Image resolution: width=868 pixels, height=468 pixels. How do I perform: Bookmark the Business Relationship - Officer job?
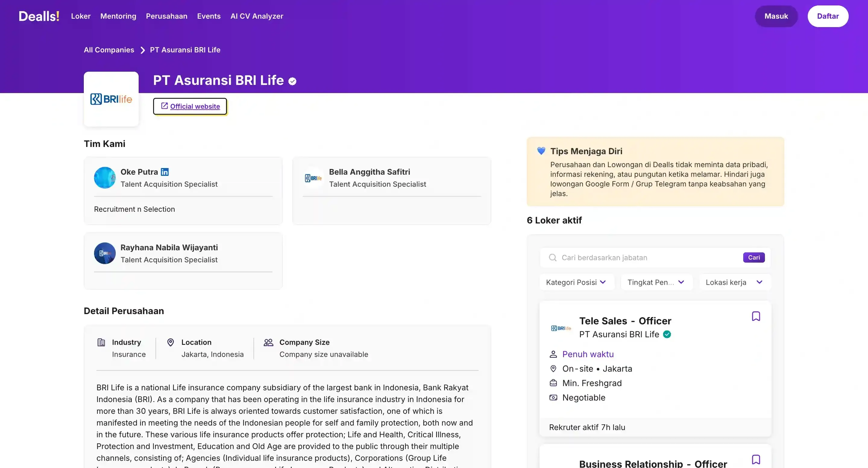coord(756,459)
